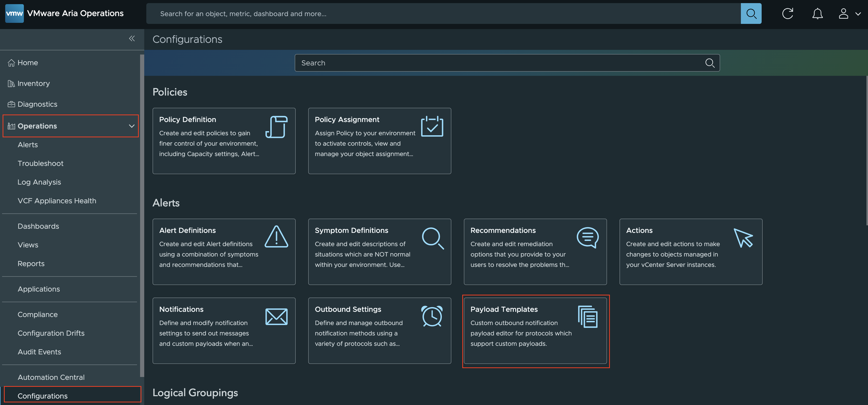Click the Inventory navigation link

[33, 84]
